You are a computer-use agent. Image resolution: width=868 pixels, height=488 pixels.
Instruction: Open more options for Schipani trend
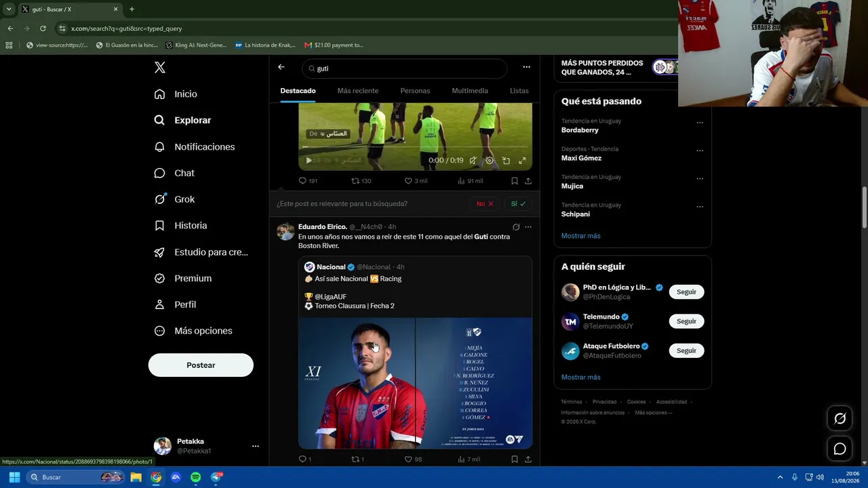700,207
